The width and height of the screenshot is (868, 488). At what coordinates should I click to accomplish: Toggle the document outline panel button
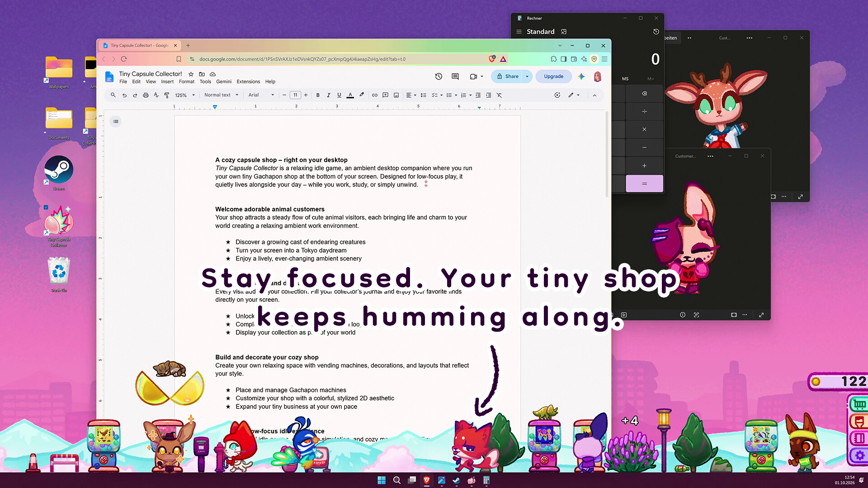coord(116,122)
